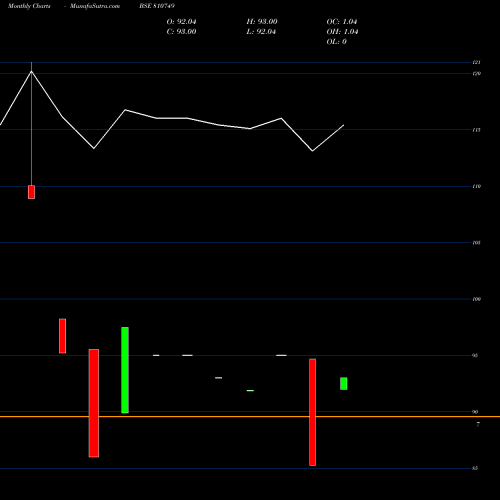Click the 95 price axis label
Viewport: 500px width, 500px height.
point(475,355)
